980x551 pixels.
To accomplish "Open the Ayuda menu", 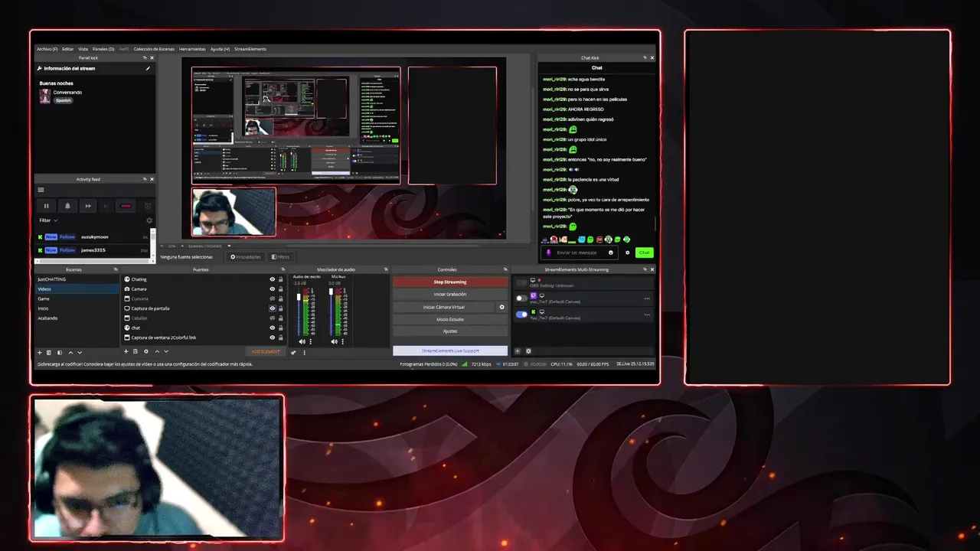I will (x=220, y=49).
